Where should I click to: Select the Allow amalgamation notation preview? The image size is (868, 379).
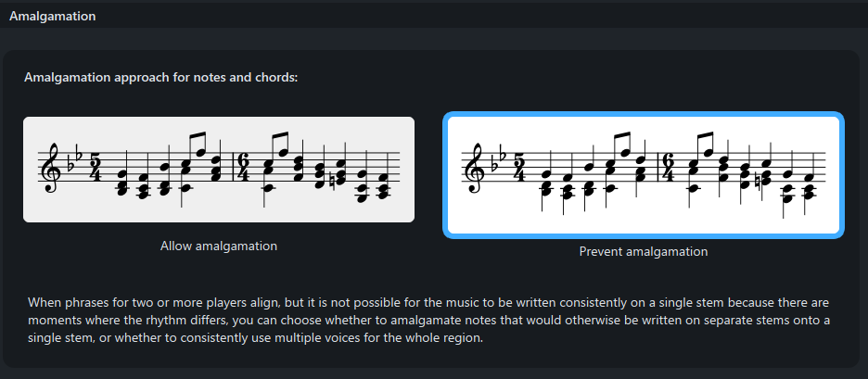[219, 170]
